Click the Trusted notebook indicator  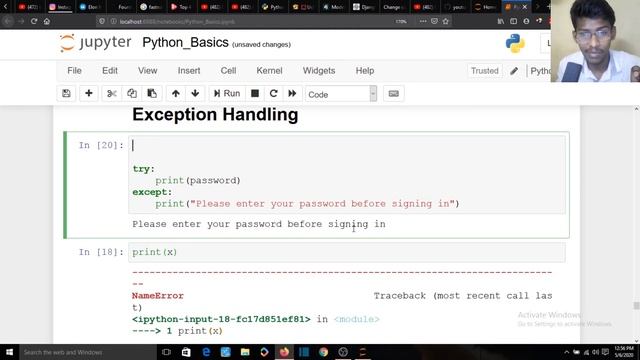[484, 71]
